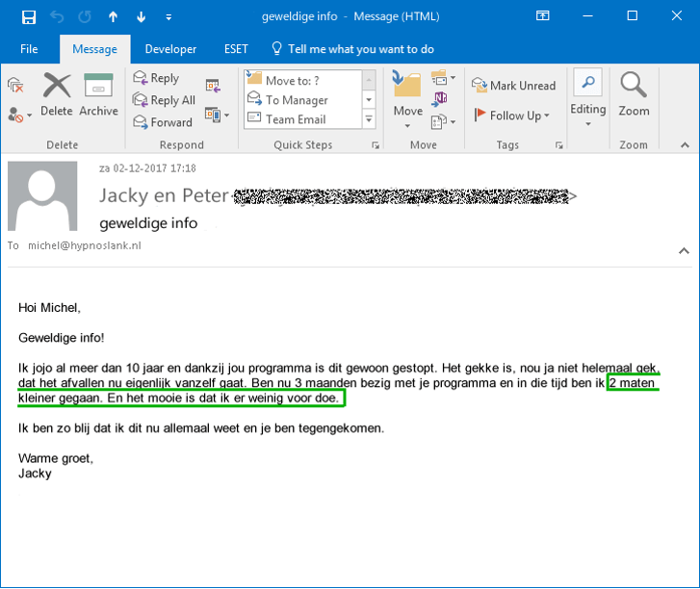This screenshot has width=700, height=589.
Task: Collapse the message header with chevron
Action: pos(684,251)
